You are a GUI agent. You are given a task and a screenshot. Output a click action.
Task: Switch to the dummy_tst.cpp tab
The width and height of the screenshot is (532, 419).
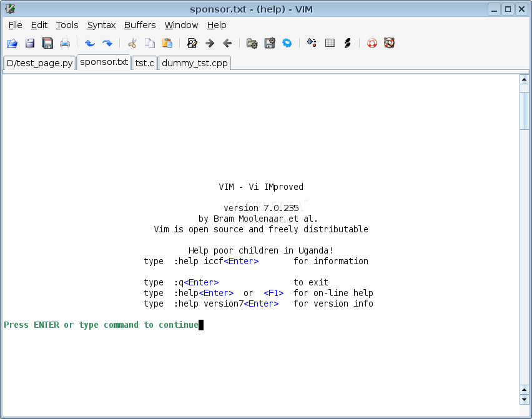[x=194, y=63]
